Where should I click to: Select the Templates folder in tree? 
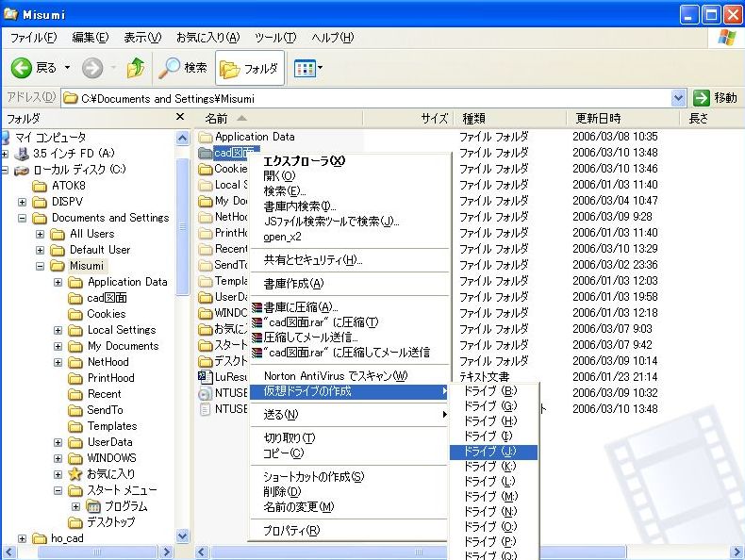(103, 426)
